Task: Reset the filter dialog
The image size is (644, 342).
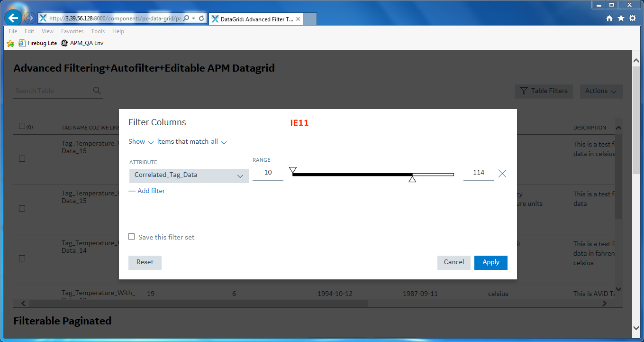Action: coord(145,262)
